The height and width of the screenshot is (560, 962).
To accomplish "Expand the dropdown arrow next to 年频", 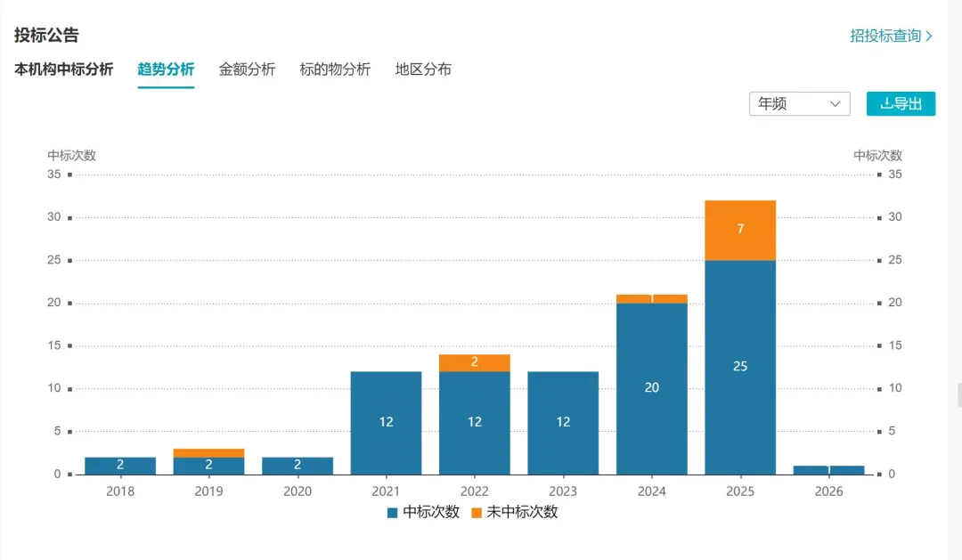I will 835,103.
